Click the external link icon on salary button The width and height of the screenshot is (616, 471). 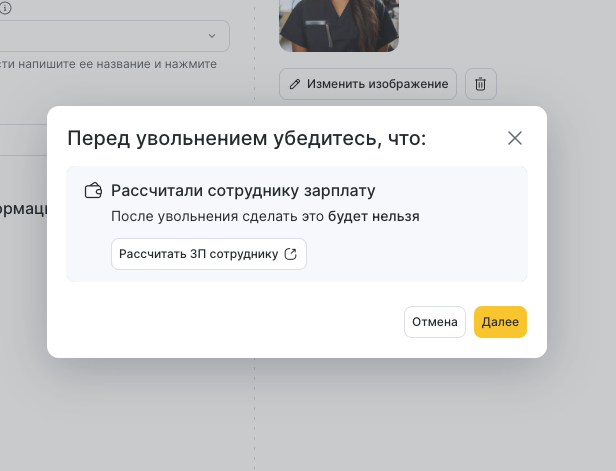(x=291, y=254)
